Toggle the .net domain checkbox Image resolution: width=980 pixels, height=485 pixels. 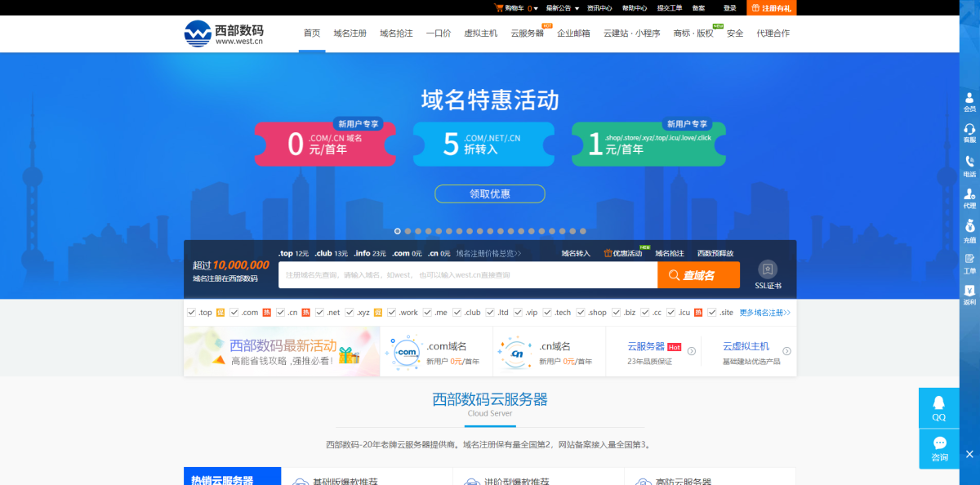coord(320,312)
